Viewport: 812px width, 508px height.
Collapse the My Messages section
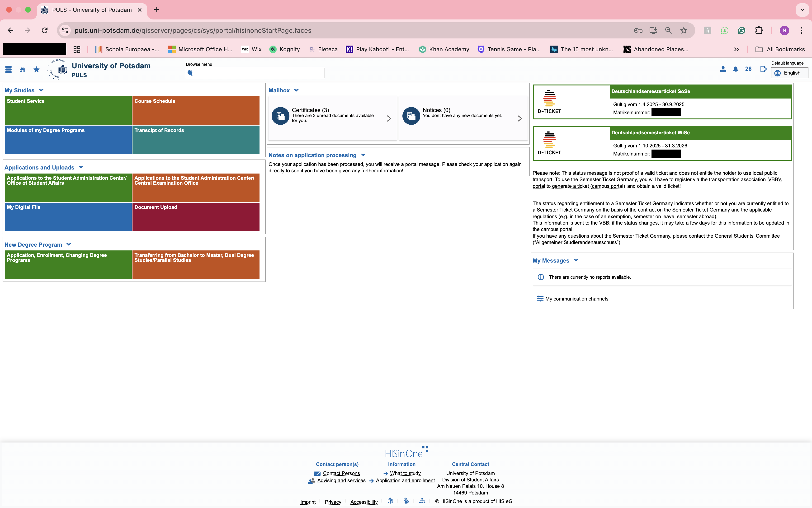576,260
